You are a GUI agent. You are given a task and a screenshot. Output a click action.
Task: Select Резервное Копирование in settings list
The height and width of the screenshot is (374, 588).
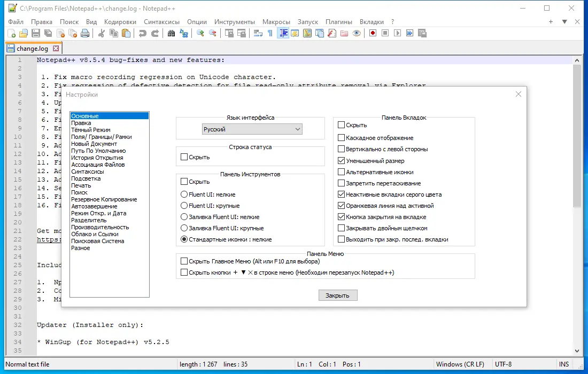coord(104,199)
